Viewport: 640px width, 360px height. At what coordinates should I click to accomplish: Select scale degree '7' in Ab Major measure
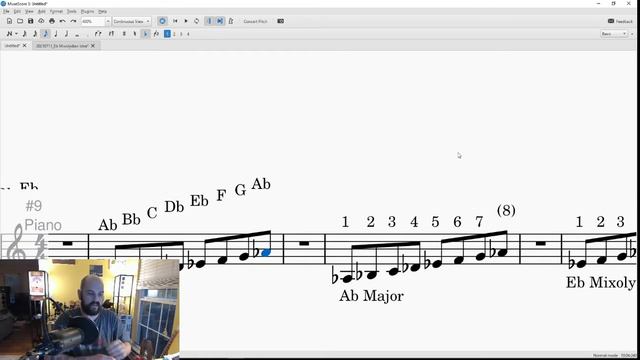[479, 222]
